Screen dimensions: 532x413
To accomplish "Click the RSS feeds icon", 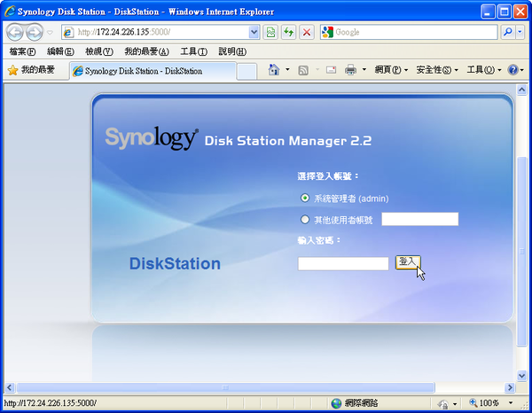I will (303, 70).
